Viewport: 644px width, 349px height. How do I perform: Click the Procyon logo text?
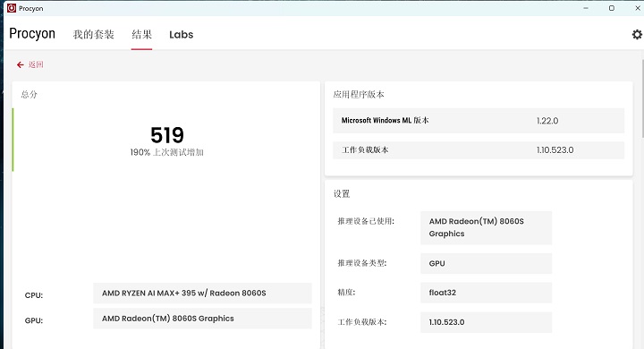[32, 34]
